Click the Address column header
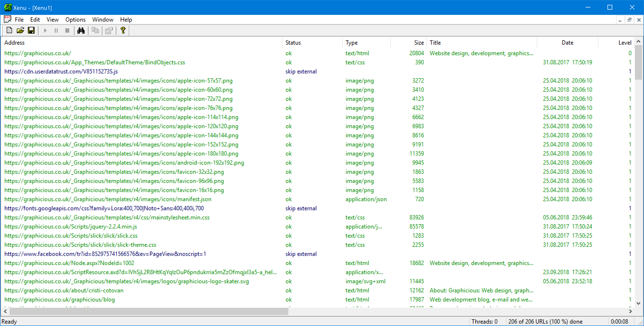The width and height of the screenshot is (644, 326). [14, 42]
